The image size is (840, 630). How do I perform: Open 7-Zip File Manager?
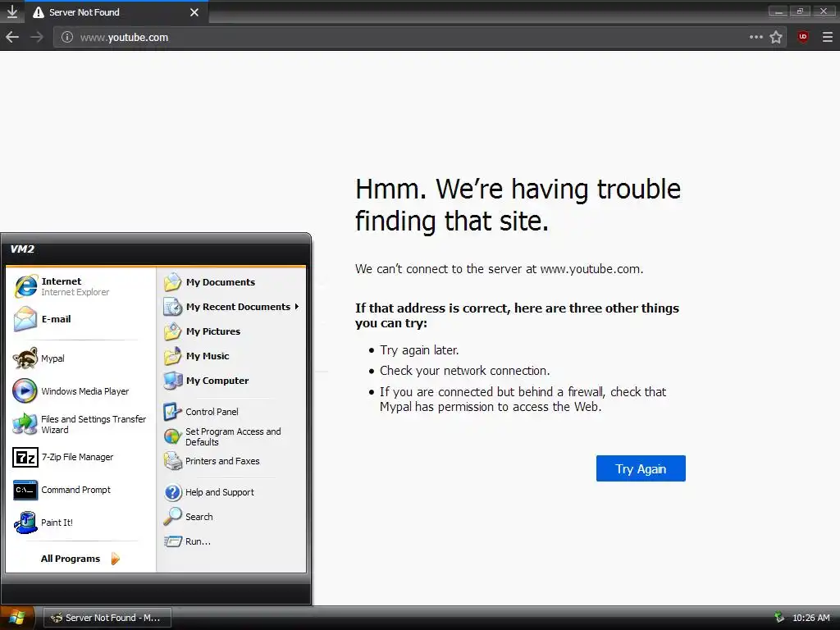80,457
